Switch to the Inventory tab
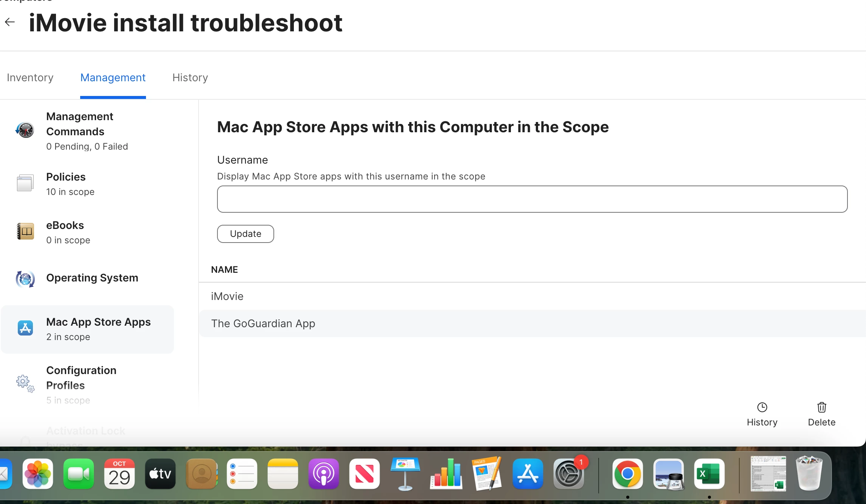Screen dimensions: 866x504 (x=30, y=77)
